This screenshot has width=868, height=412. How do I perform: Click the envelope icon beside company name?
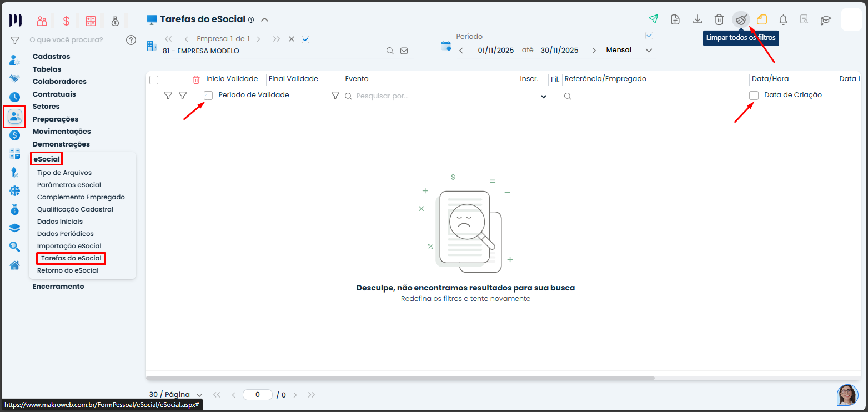[404, 51]
